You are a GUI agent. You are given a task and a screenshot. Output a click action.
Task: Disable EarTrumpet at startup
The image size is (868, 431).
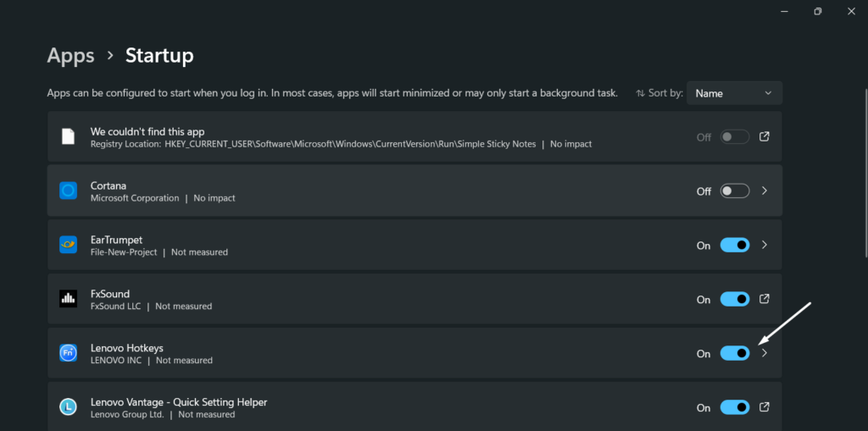coord(735,245)
